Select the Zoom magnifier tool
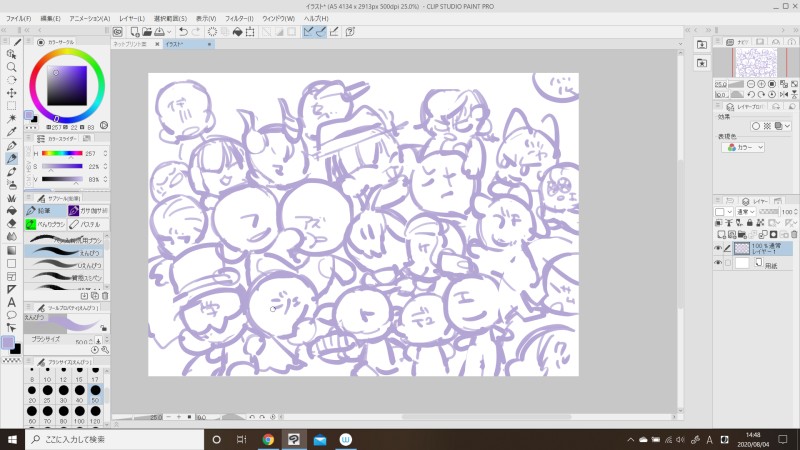800x450 pixels. pos(11,67)
